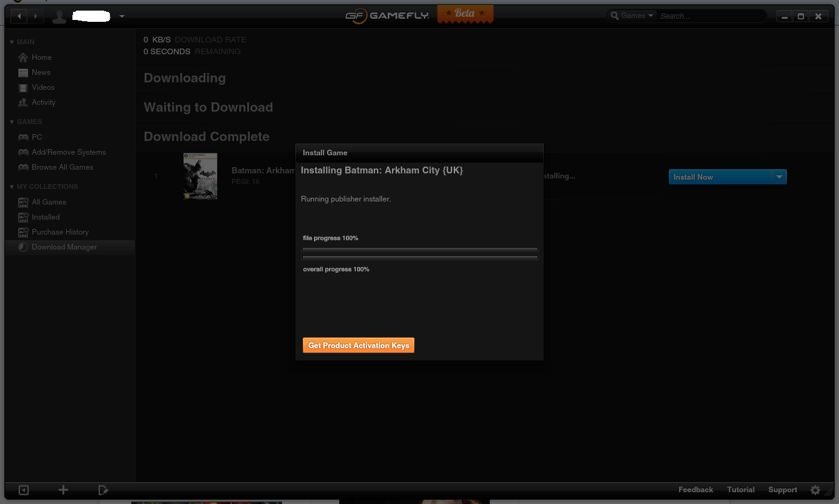Toggle sidebar with bottom-left panel icon

(x=24, y=490)
